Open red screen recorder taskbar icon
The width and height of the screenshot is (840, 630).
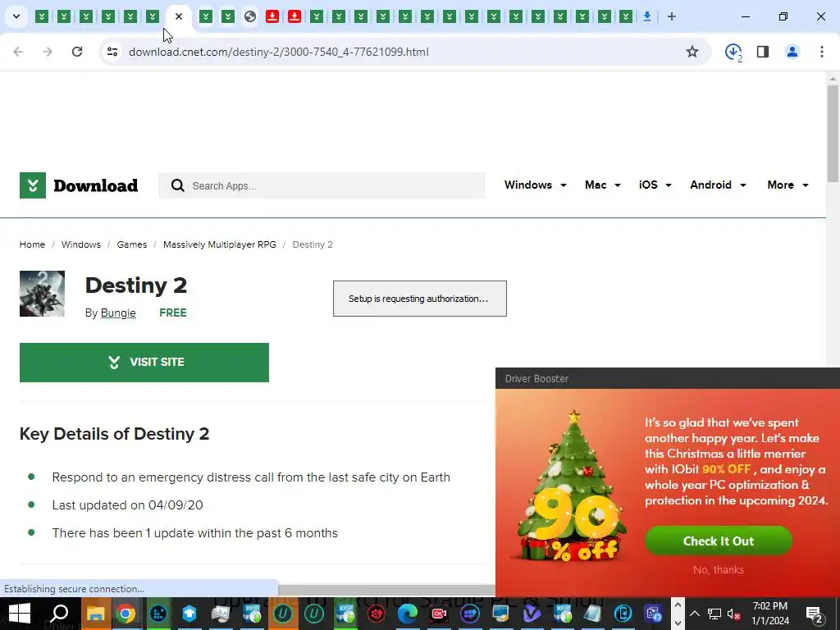click(x=439, y=614)
